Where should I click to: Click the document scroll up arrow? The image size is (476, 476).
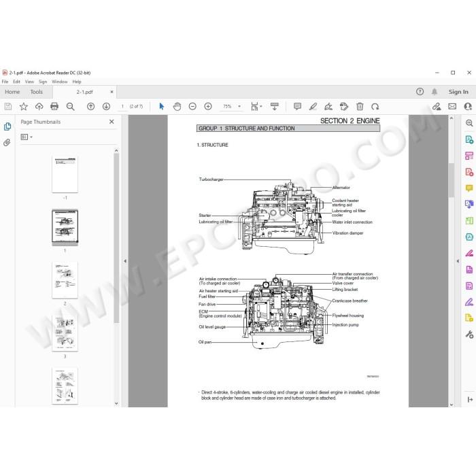[451, 118]
